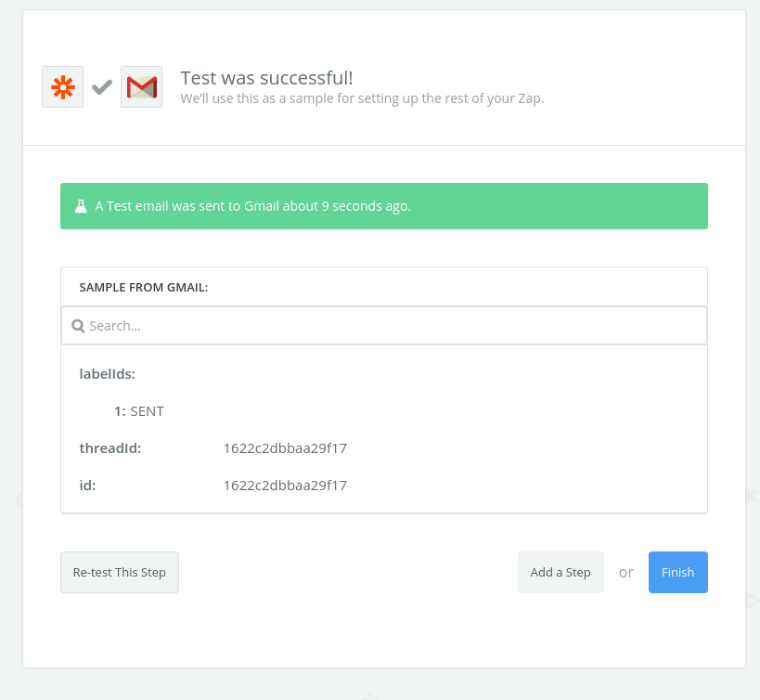The image size is (760, 700).
Task: Select the 'Test was successful!' heading
Action: [x=266, y=78]
